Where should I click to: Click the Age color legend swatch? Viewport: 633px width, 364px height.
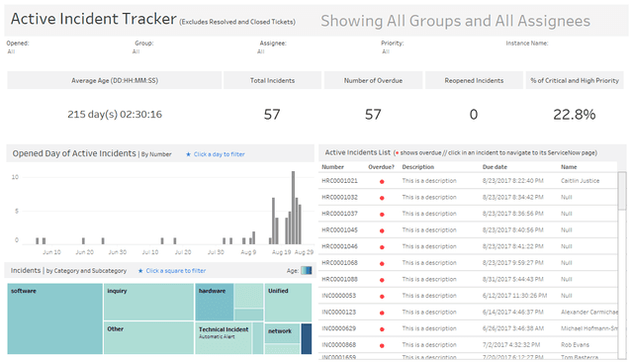point(307,270)
